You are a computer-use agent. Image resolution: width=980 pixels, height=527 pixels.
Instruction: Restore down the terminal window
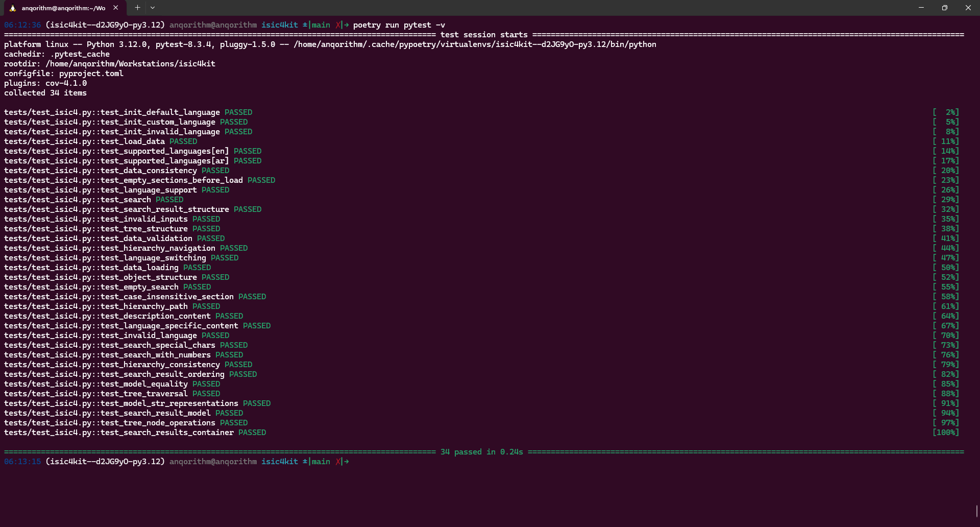pos(945,8)
